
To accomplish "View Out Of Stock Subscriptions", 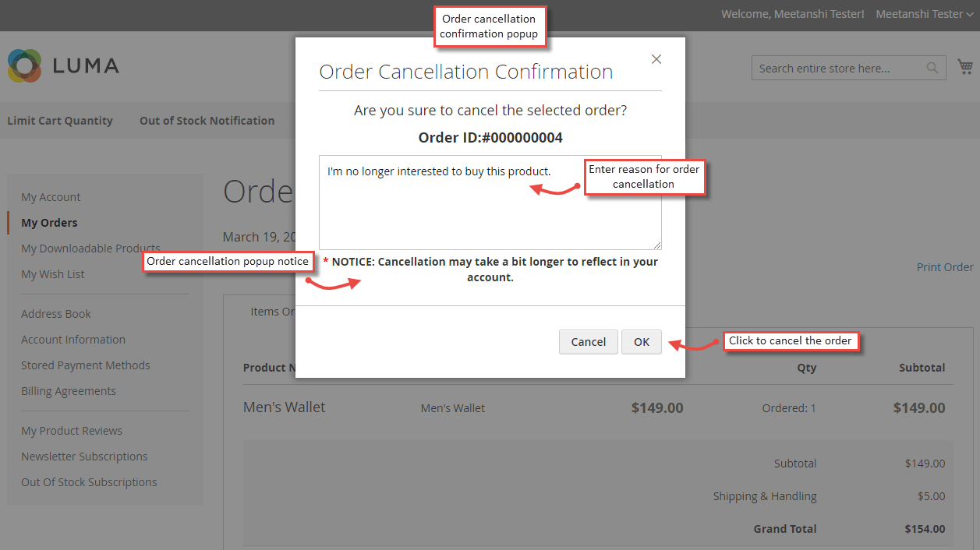I will [88, 481].
